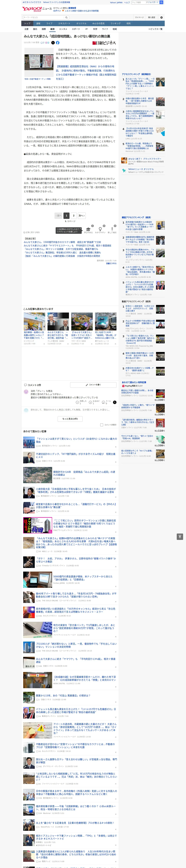This screenshot has height=868, width=186.
Task: Click the scroll-to-top arrow button
Action: [x=180, y=536]
